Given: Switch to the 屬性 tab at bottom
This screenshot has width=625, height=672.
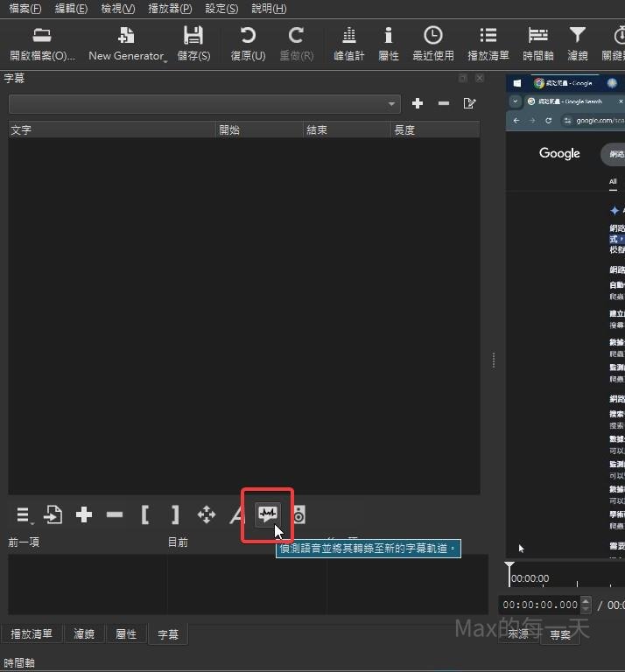Looking at the screenshot, I should tap(126, 634).
